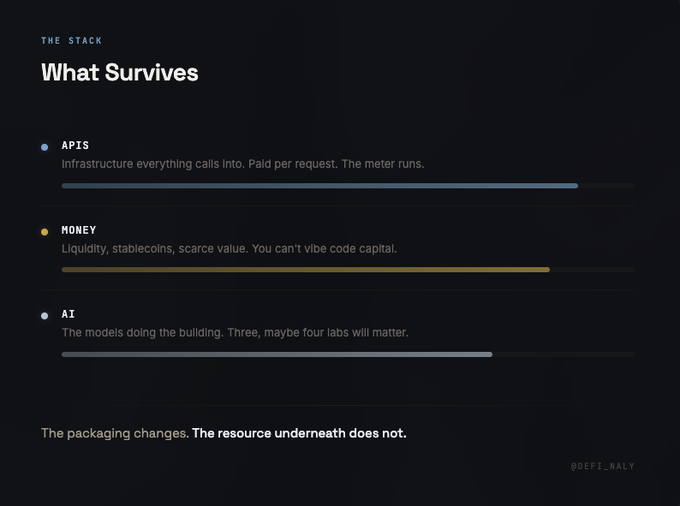
Task: Select the MONEY section label
Action: (79, 230)
